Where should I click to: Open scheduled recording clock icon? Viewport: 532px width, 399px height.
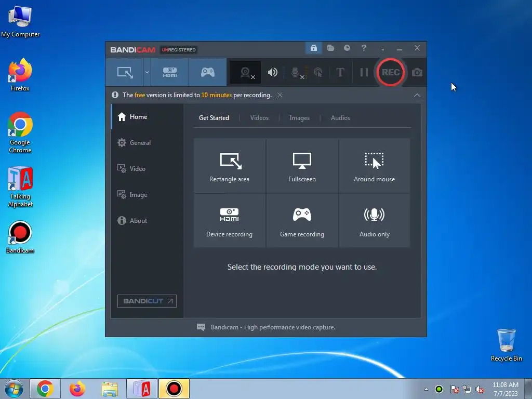tap(347, 48)
